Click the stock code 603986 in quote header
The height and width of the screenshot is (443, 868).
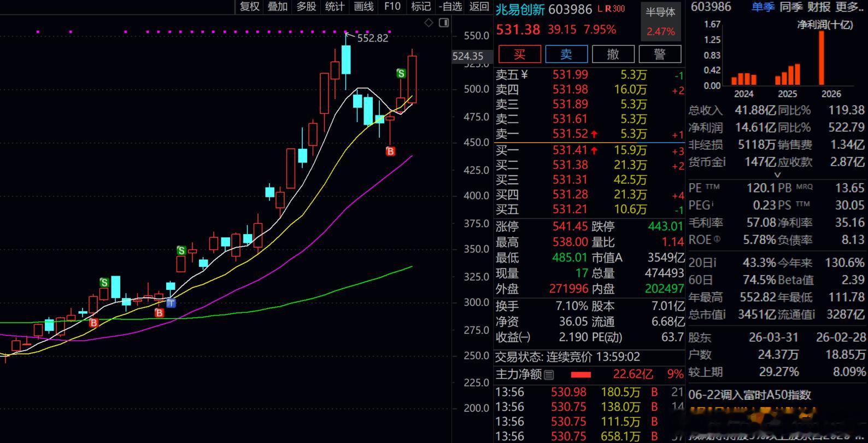click(x=570, y=9)
